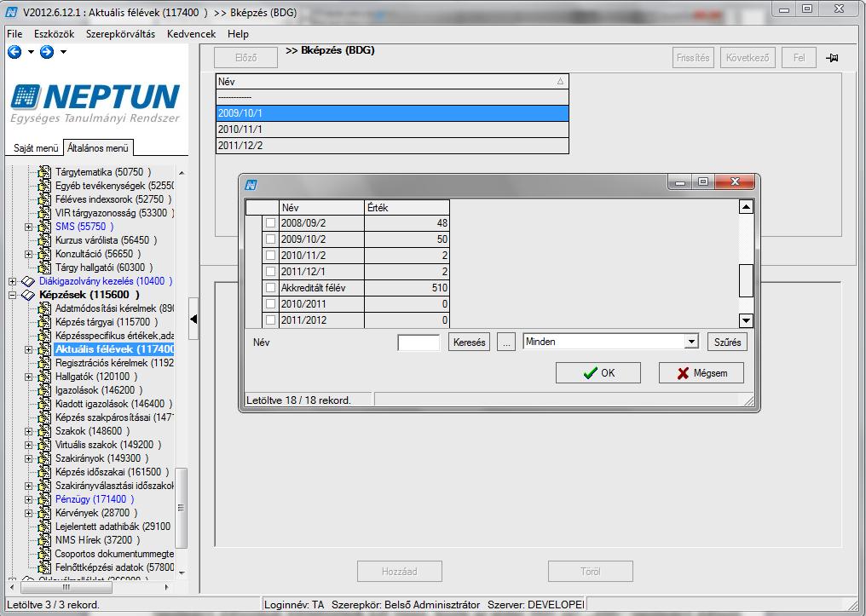Image resolution: width=866 pixels, height=616 pixels.
Task: Click the Kurzus várólista item icon
Action: coord(44,240)
